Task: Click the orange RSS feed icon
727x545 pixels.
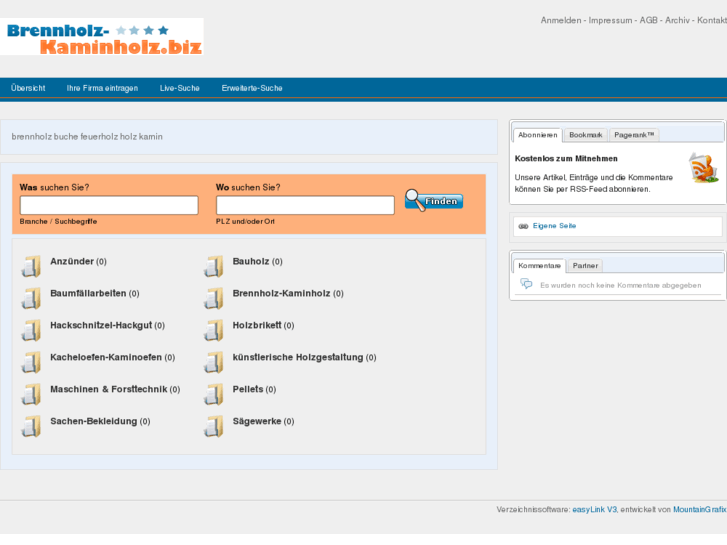Action: pos(703,168)
